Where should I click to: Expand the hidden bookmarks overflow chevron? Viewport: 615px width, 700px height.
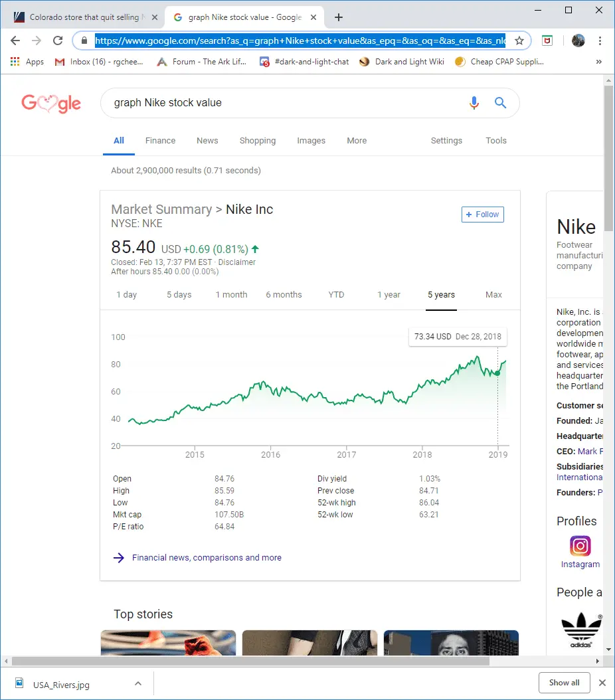coord(599,62)
